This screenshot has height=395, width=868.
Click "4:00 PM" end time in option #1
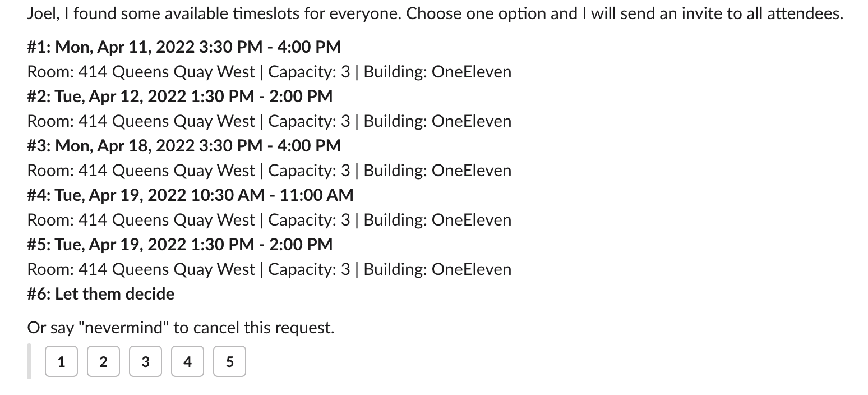pyautogui.click(x=309, y=47)
